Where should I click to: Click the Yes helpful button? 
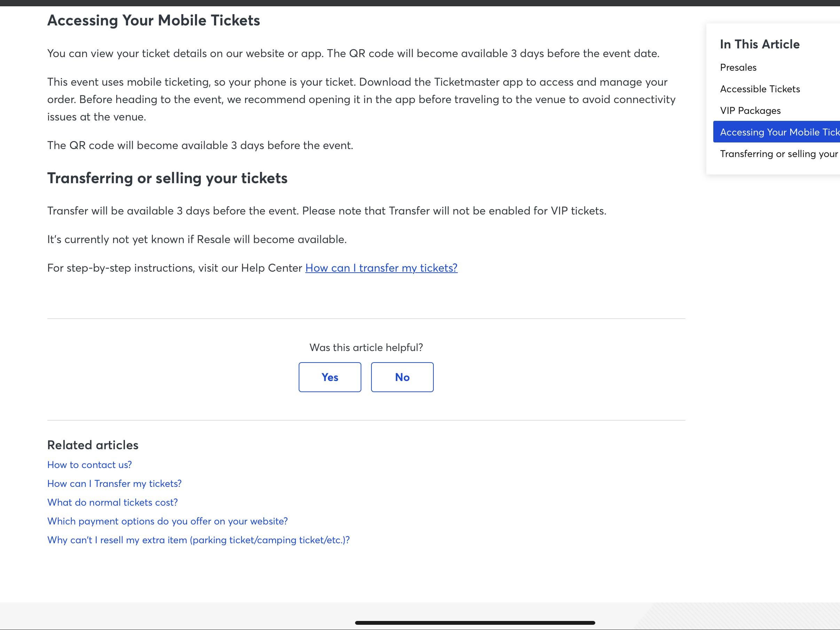point(330,377)
